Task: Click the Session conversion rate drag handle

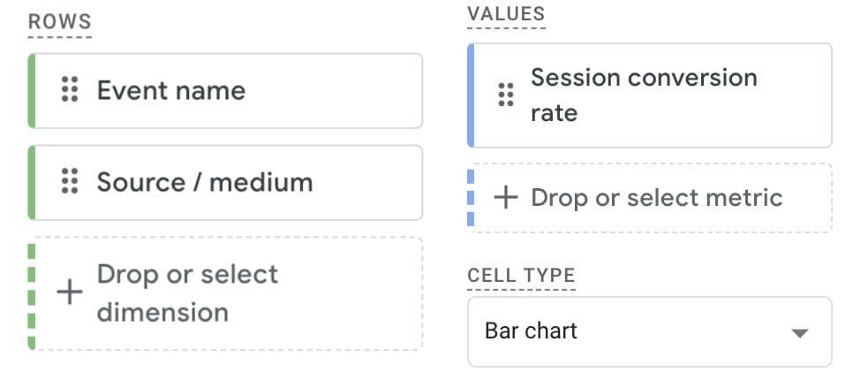Action: pyautogui.click(x=506, y=95)
